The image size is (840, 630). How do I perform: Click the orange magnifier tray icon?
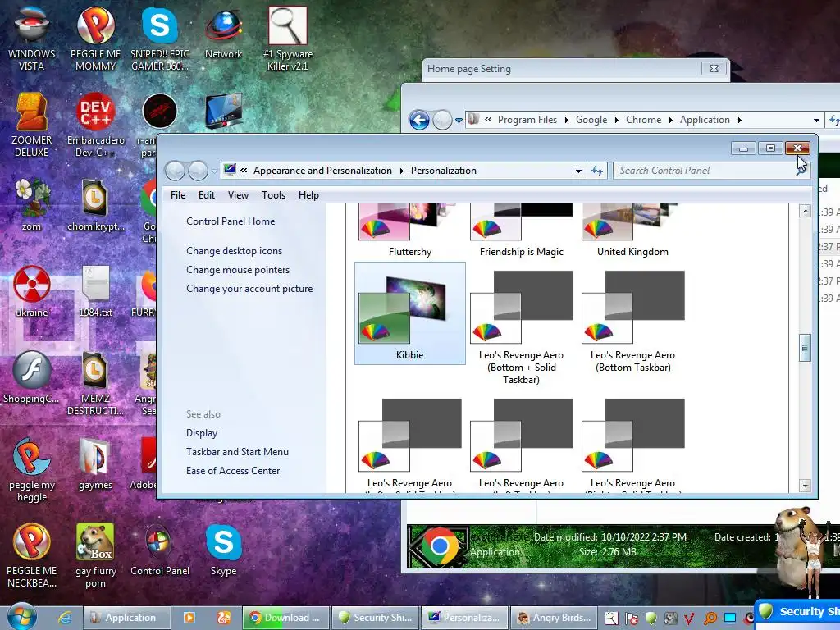710,619
